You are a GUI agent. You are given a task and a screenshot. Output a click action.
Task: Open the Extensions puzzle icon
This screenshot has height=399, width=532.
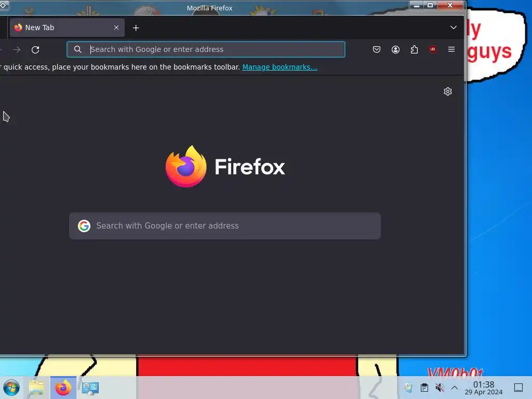point(414,49)
